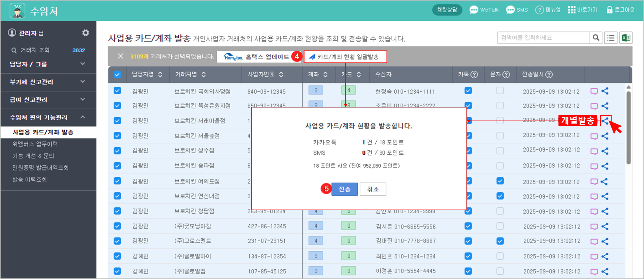644x279 pixels.
Task: Expand the 급여 신고관리 section
Action: [48, 100]
